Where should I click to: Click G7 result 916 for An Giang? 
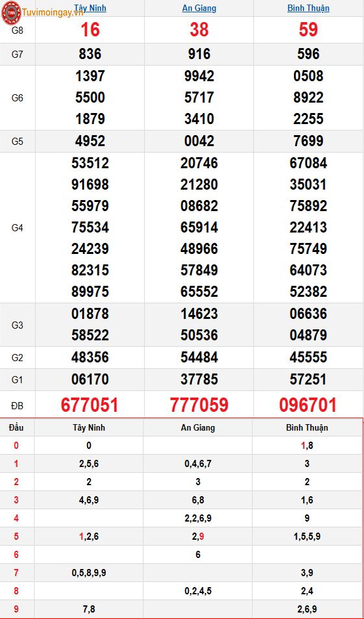coord(199,54)
